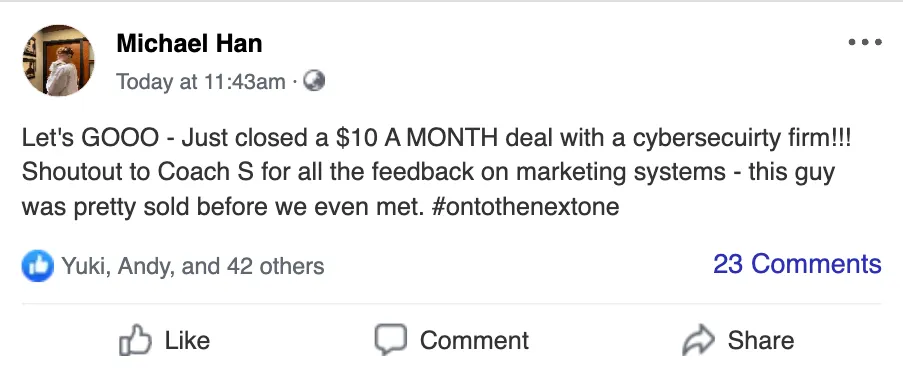This screenshot has height=376, width=903.
Task: Share the post via Share label
Action: pyautogui.click(x=761, y=340)
